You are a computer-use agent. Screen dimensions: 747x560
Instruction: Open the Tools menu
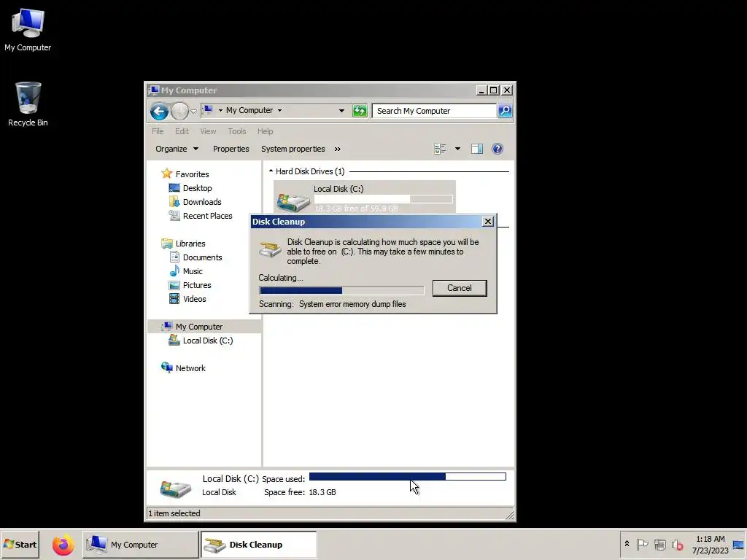coord(237,131)
